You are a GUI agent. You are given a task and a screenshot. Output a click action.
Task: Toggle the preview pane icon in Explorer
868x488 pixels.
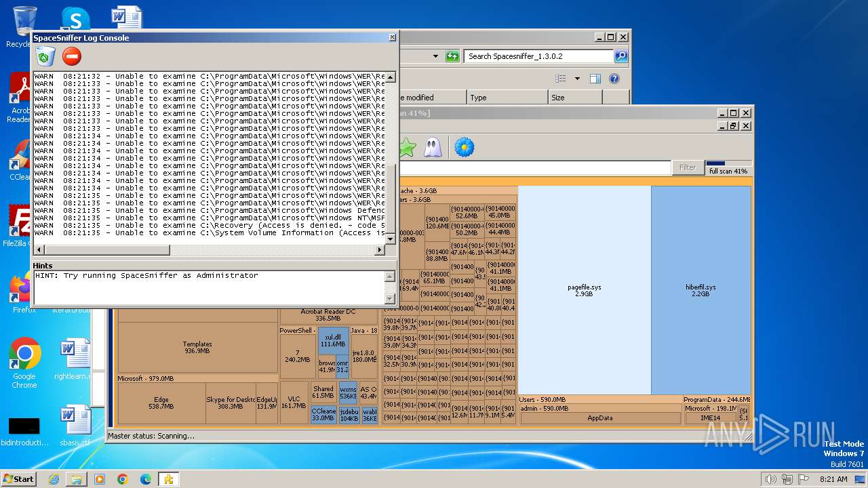[x=595, y=79]
